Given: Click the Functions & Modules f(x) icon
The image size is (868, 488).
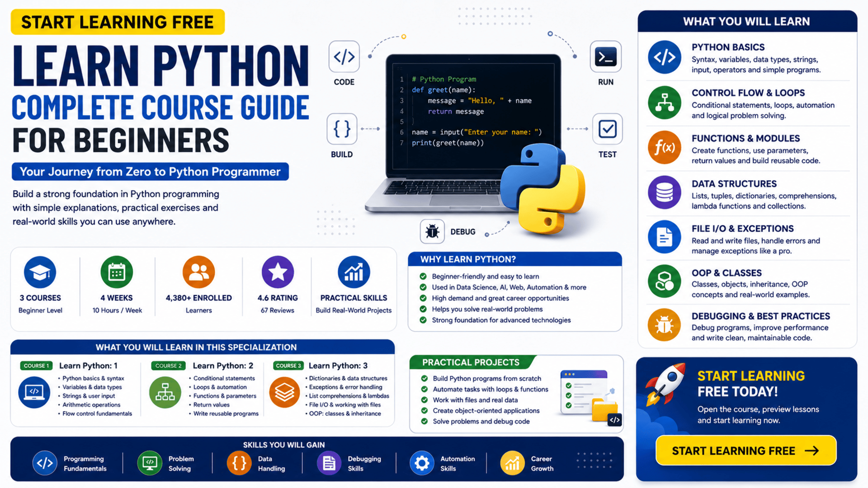Looking at the screenshot, I should click(x=664, y=147).
